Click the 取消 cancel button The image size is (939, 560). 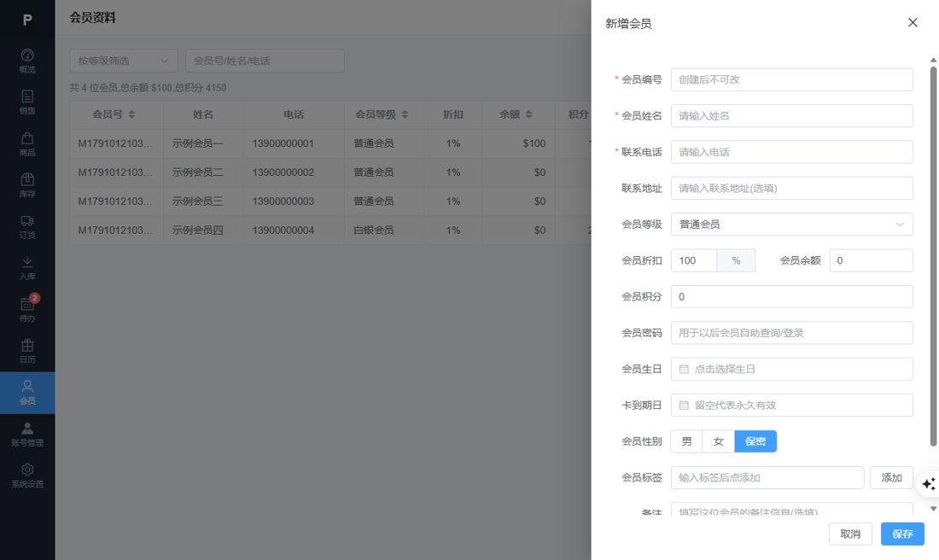point(850,534)
